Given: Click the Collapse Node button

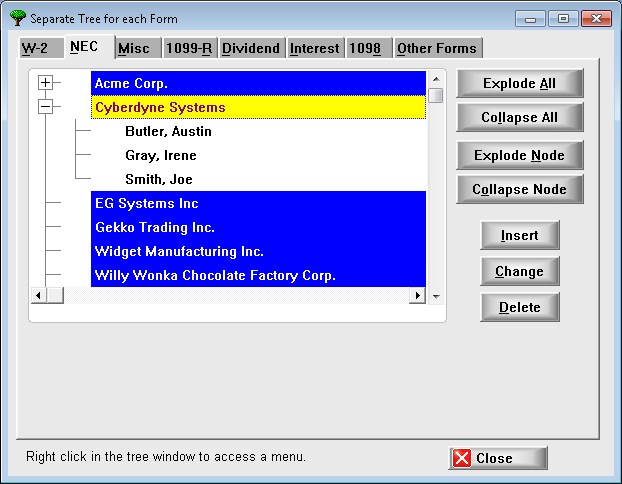Looking at the screenshot, I should [520, 189].
